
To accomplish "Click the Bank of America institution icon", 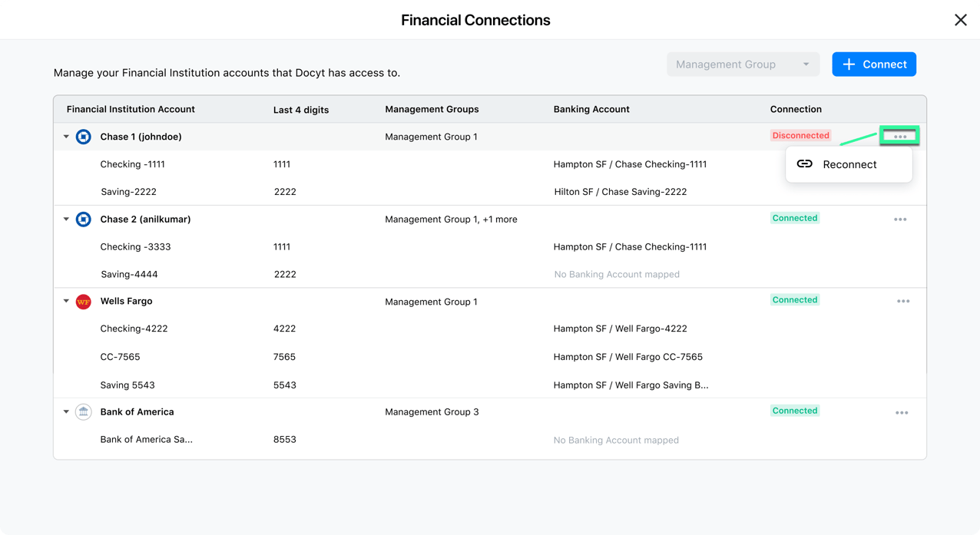I will point(83,411).
